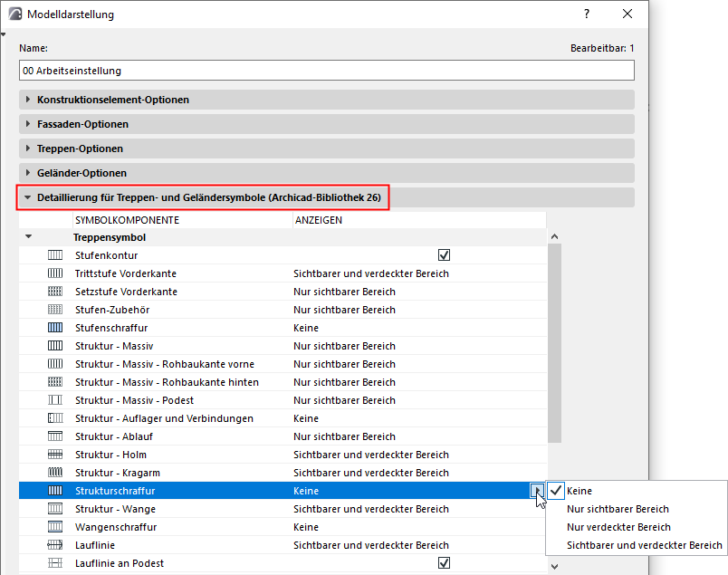This screenshot has width=728, height=575.
Task: Click the Struktur - Kragarm row icon
Action: click(55, 473)
